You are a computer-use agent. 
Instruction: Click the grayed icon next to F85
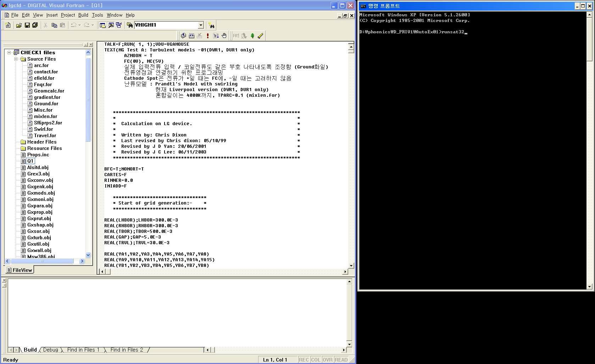[244, 36]
